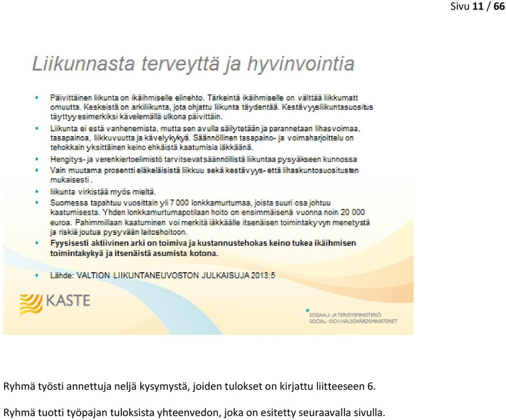Click the line 'liikunta virkistää myös mieltä.'
This screenshot has height=420, width=506.
click(x=103, y=192)
